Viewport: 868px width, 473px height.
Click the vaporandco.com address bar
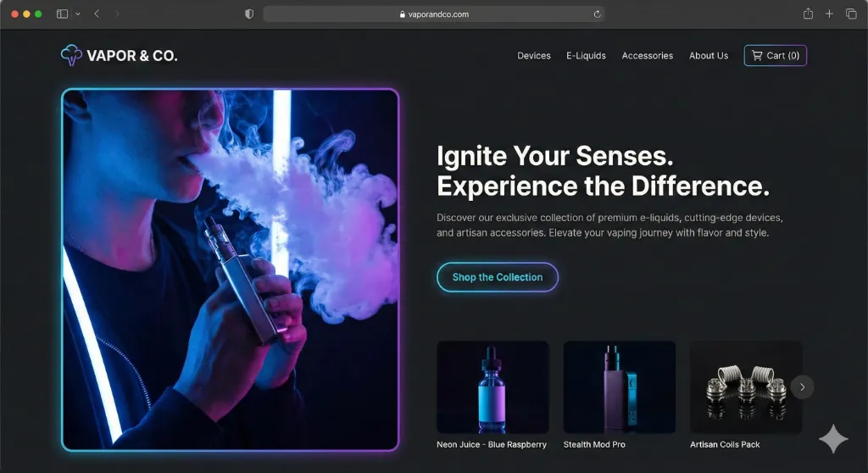click(x=434, y=14)
